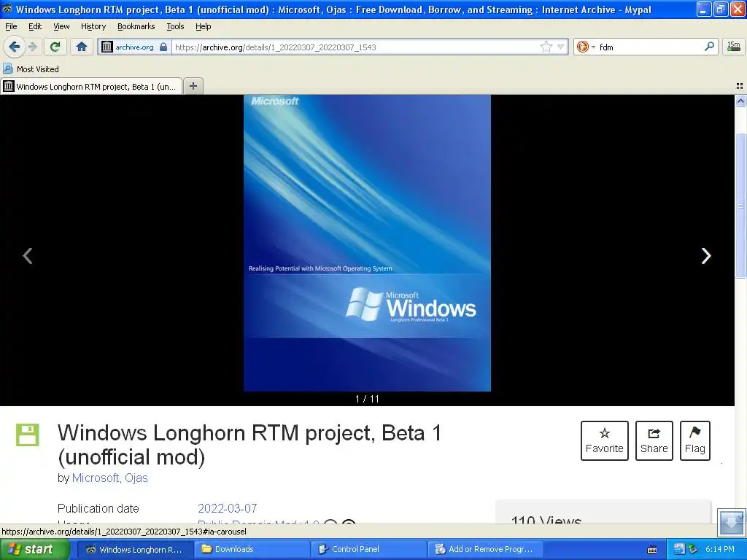
Task: Restore down the Mypal browser window
Action: [721, 9]
